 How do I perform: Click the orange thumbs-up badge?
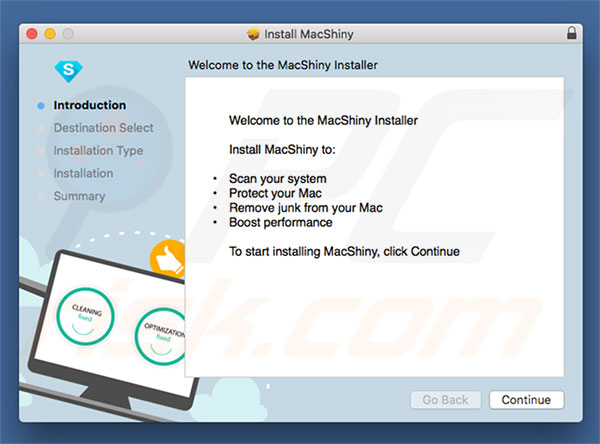pos(168,258)
